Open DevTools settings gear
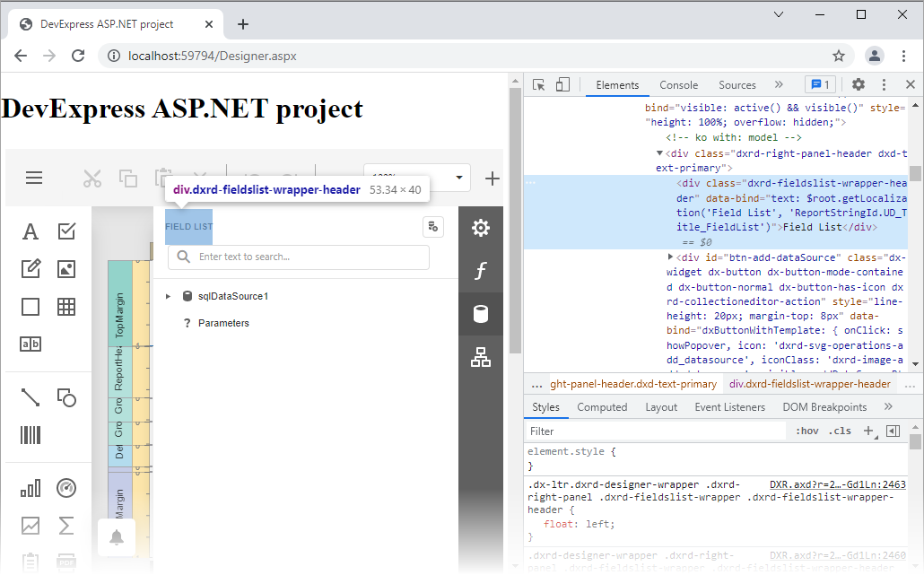This screenshot has height=575, width=924. click(x=858, y=85)
